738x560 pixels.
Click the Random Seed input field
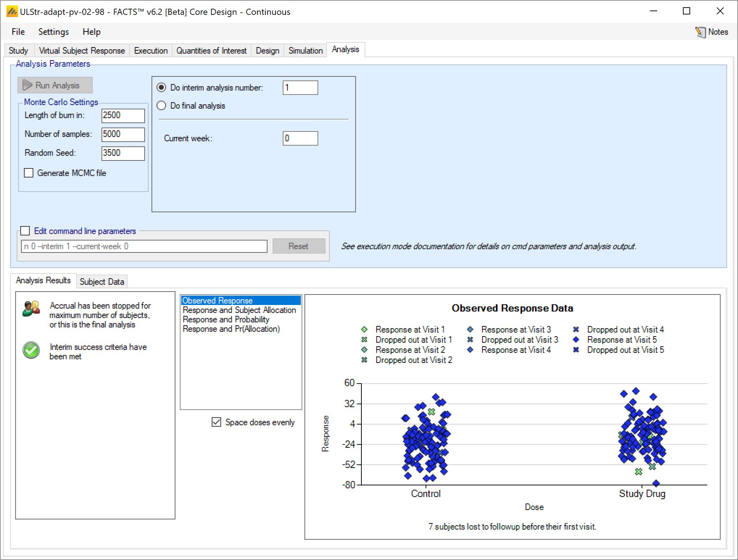click(x=123, y=153)
